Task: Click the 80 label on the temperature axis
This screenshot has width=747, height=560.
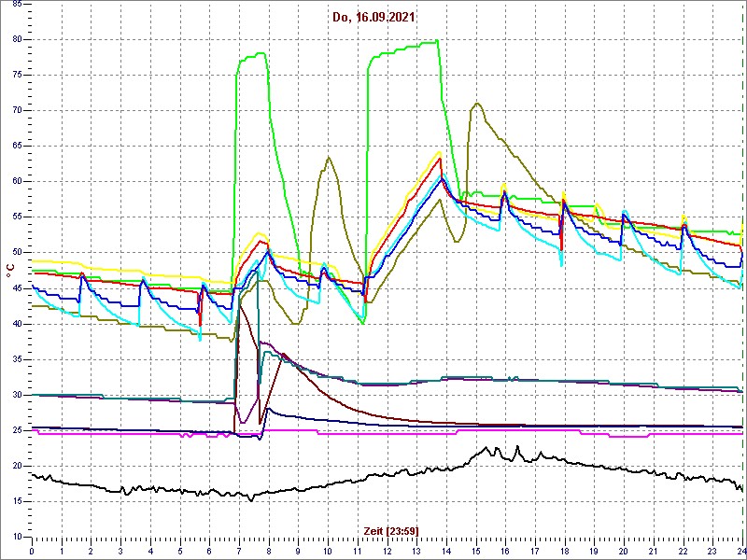Action: (x=16, y=39)
